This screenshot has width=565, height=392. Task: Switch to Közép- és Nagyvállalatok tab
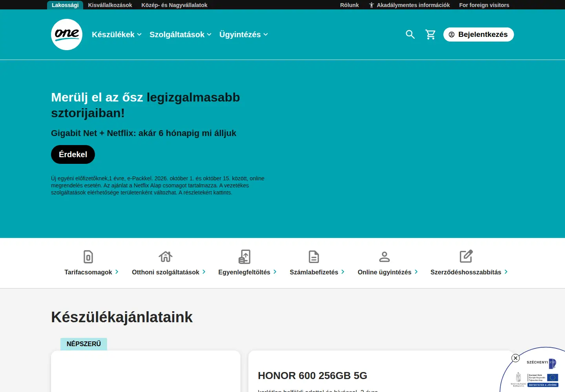coord(174,5)
